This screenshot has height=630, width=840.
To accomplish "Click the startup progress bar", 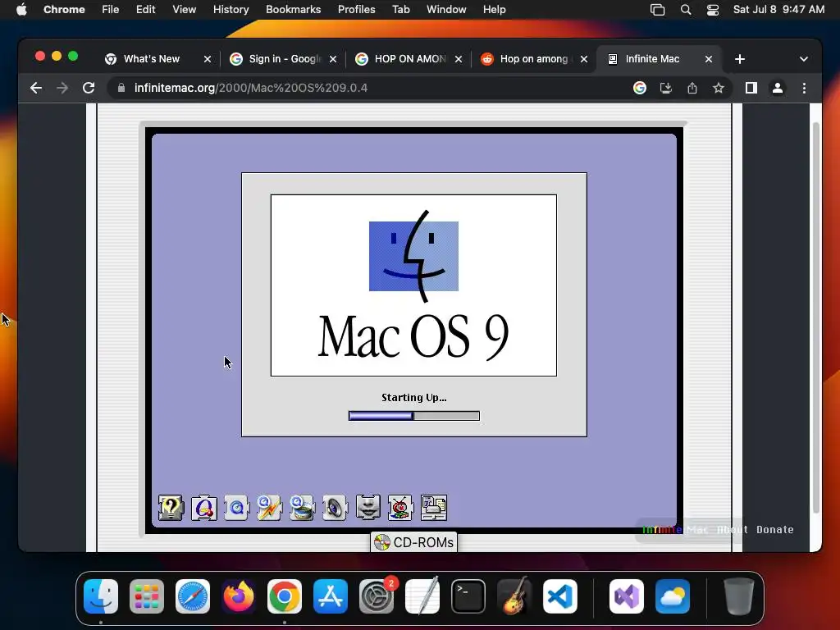I will [x=414, y=416].
